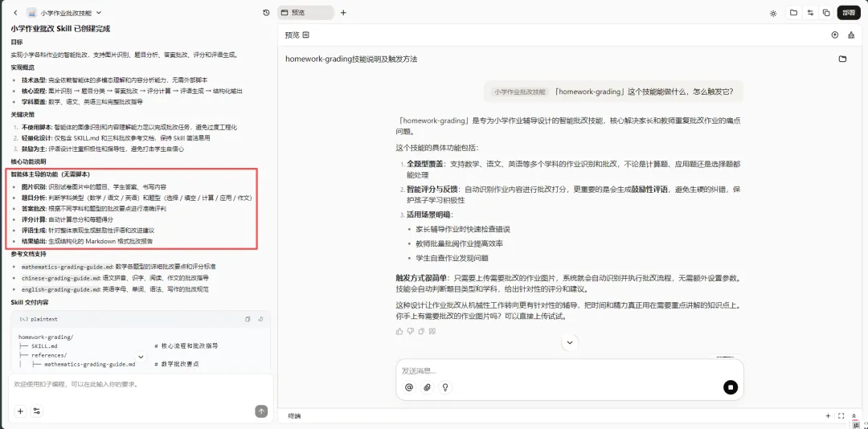Switch to the 预览 tab
This screenshot has width=868, height=429.
click(305, 12)
